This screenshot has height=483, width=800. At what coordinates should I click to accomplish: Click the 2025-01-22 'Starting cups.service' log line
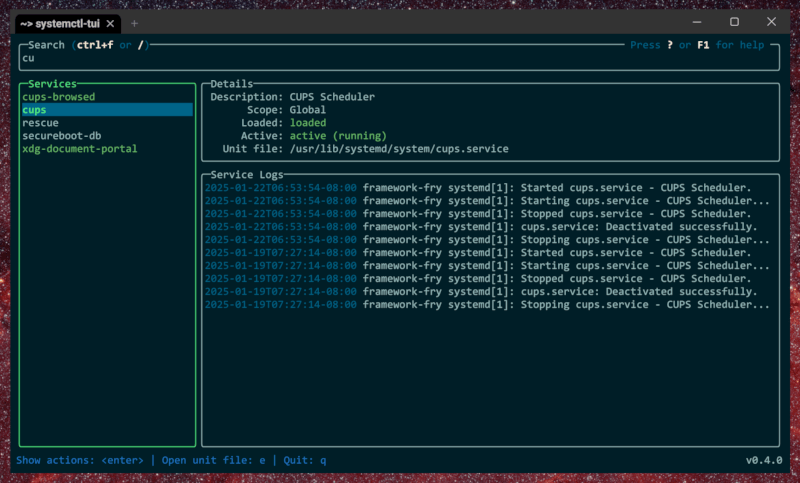(487, 201)
